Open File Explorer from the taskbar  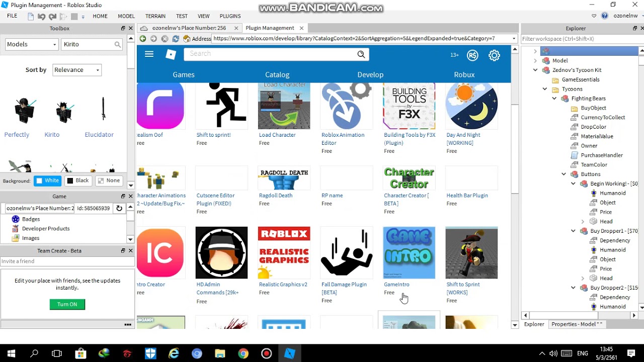[x=220, y=353]
